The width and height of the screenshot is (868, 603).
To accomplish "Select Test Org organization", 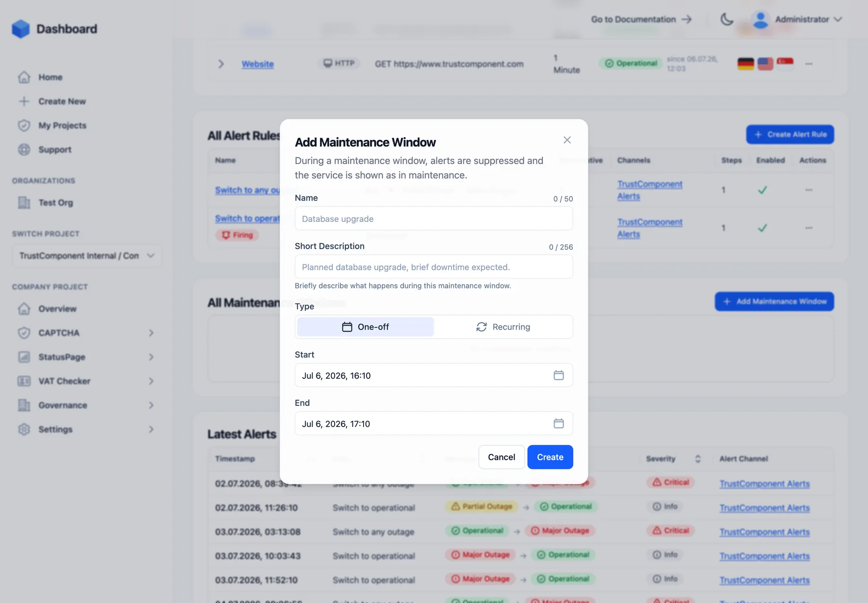I will (x=55, y=203).
